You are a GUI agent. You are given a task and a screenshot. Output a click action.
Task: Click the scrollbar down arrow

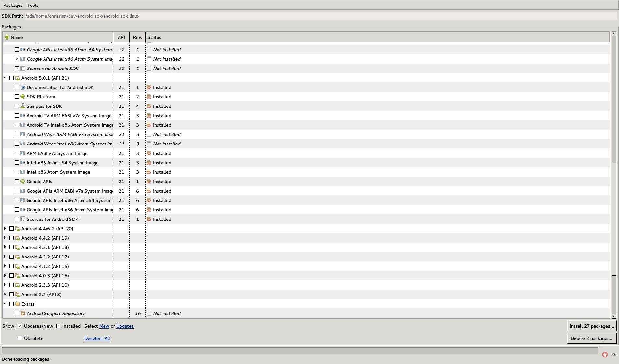[614, 316]
